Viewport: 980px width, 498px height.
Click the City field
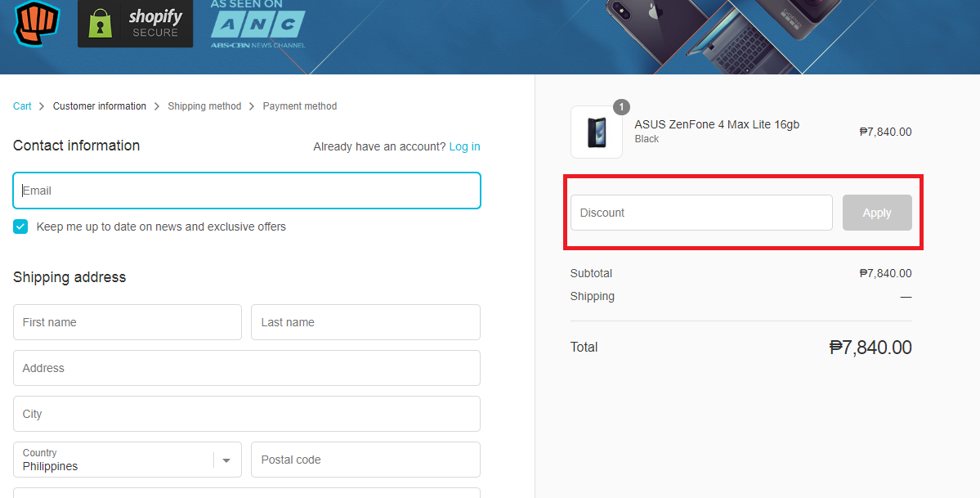[247, 414]
